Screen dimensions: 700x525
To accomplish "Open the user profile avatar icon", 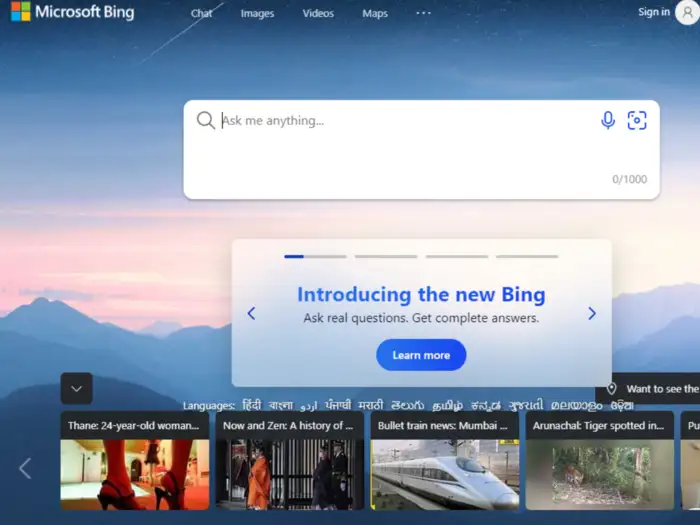I will tap(687, 12).
